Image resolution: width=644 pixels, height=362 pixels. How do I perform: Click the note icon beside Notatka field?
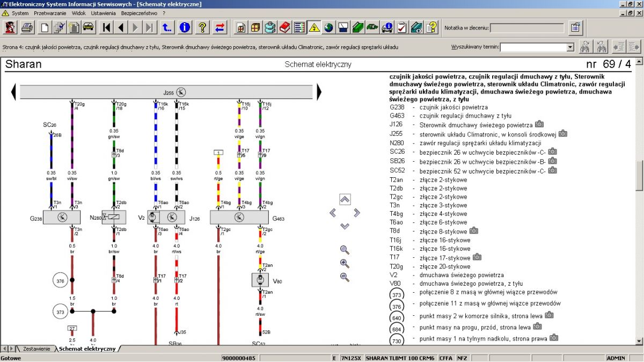tap(575, 27)
